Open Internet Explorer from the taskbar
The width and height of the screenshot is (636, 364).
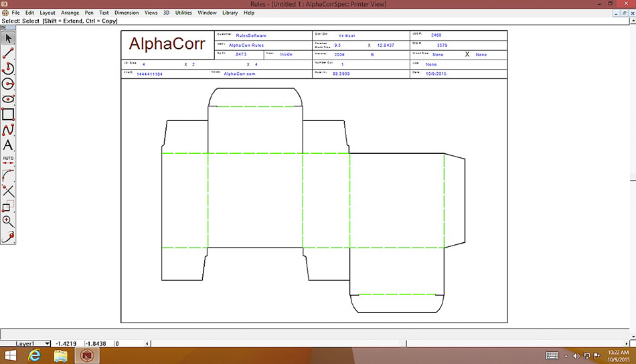coord(35,355)
